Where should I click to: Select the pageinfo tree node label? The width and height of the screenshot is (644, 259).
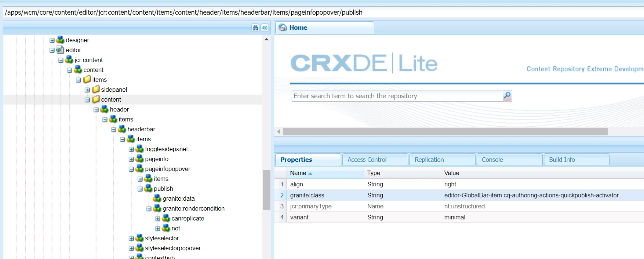tap(157, 159)
